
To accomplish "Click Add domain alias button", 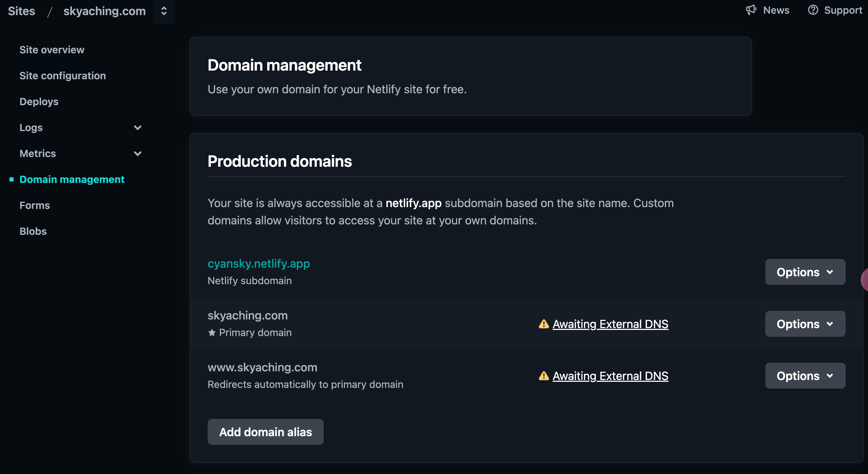I will [x=266, y=432].
